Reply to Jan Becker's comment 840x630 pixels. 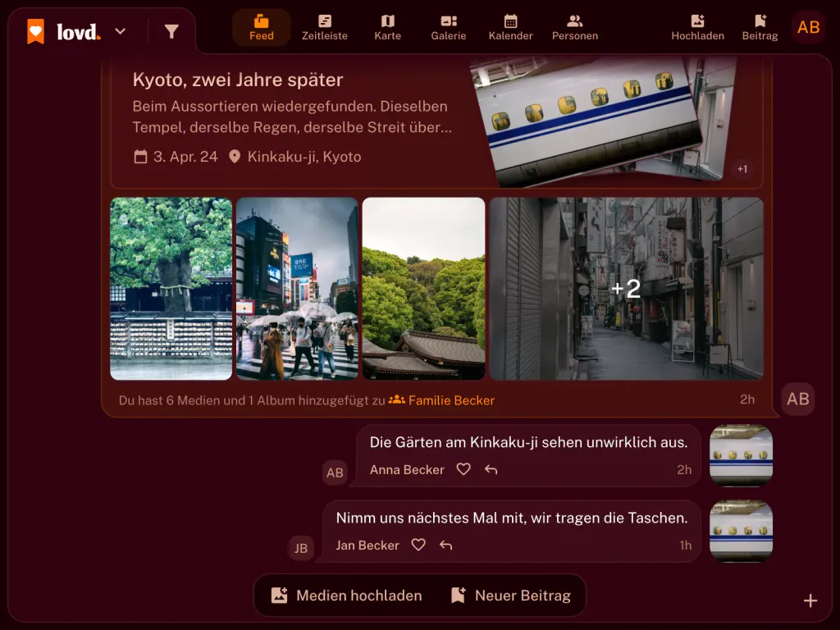445,546
